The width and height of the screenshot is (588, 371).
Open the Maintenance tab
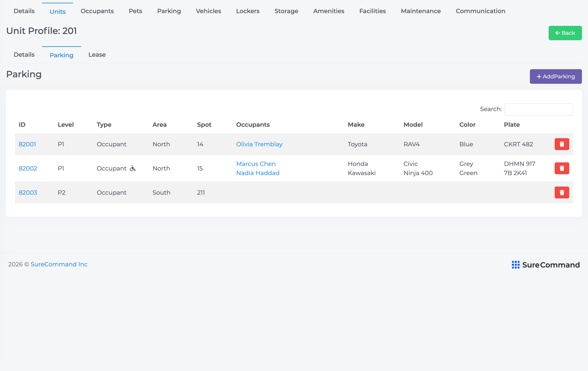pyautogui.click(x=421, y=11)
